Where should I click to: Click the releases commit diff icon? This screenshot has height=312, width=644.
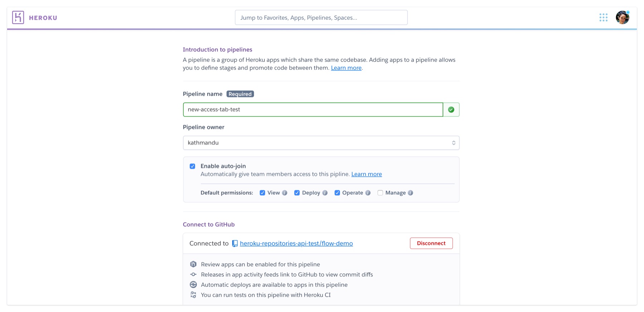[194, 274]
